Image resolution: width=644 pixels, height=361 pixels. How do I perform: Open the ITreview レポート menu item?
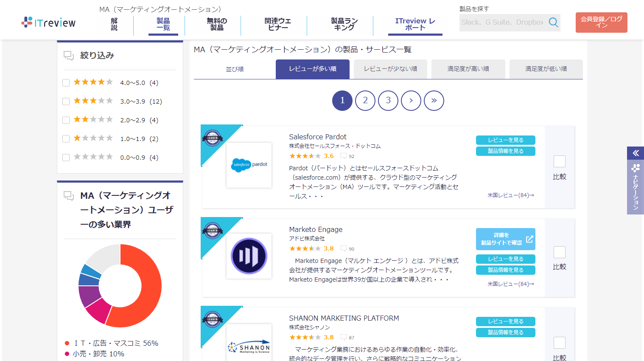click(415, 24)
